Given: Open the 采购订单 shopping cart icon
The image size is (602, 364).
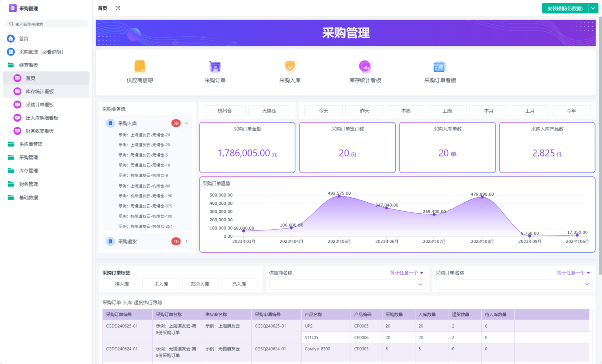Looking at the screenshot, I should tap(215, 66).
